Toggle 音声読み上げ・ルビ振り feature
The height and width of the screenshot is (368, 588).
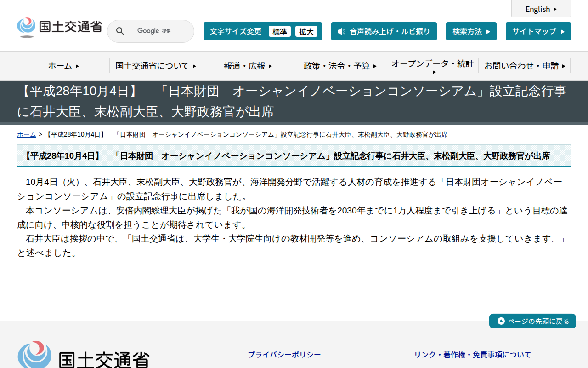pos(384,31)
